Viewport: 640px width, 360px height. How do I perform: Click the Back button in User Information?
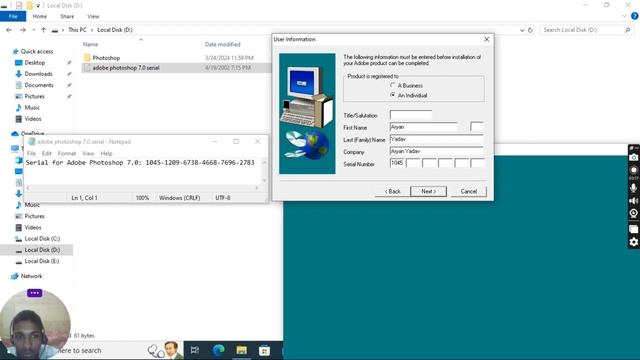tap(392, 191)
